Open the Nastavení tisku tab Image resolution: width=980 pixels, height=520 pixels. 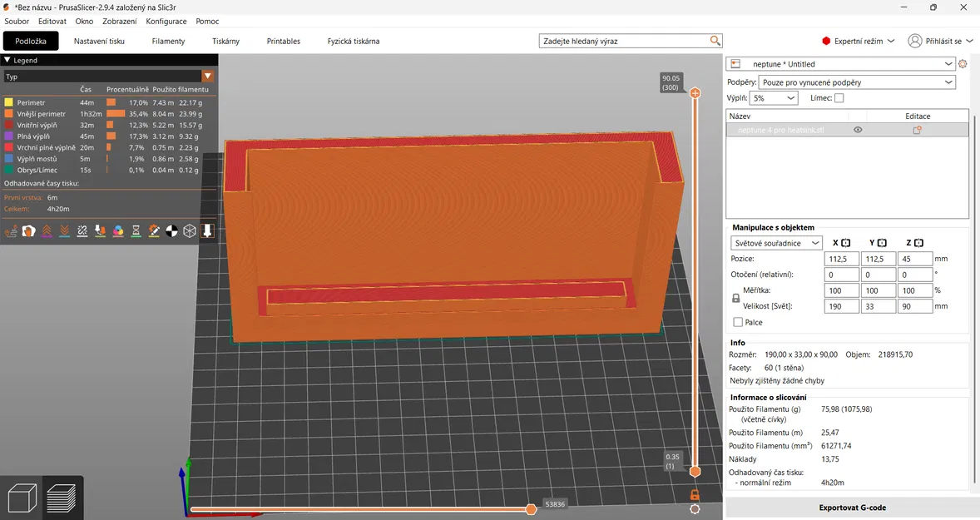pyautogui.click(x=99, y=41)
